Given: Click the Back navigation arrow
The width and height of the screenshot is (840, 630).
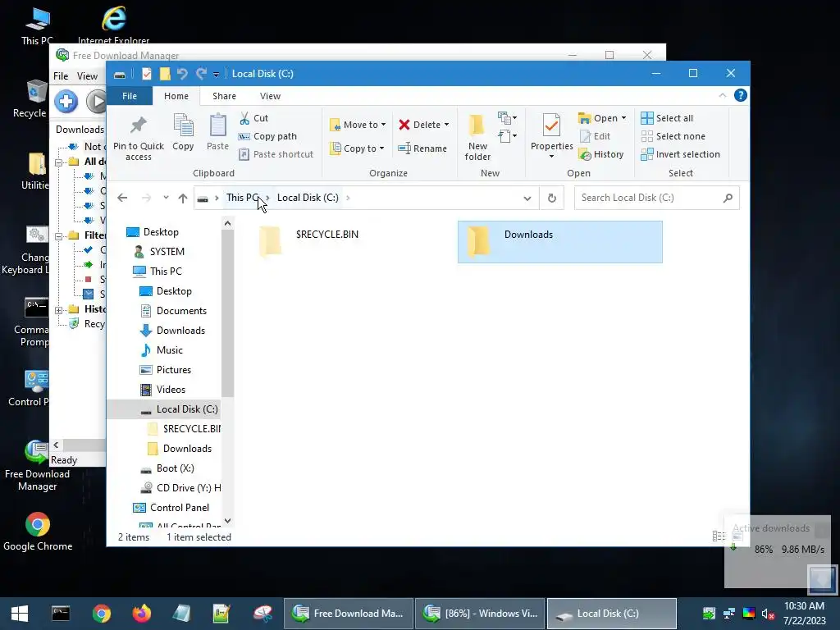Looking at the screenshot, I should tap(122, 198).
